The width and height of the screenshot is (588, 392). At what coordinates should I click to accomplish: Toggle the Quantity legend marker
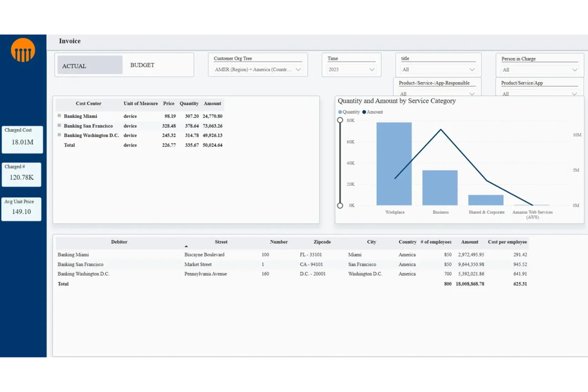click(x=340, y=112)
